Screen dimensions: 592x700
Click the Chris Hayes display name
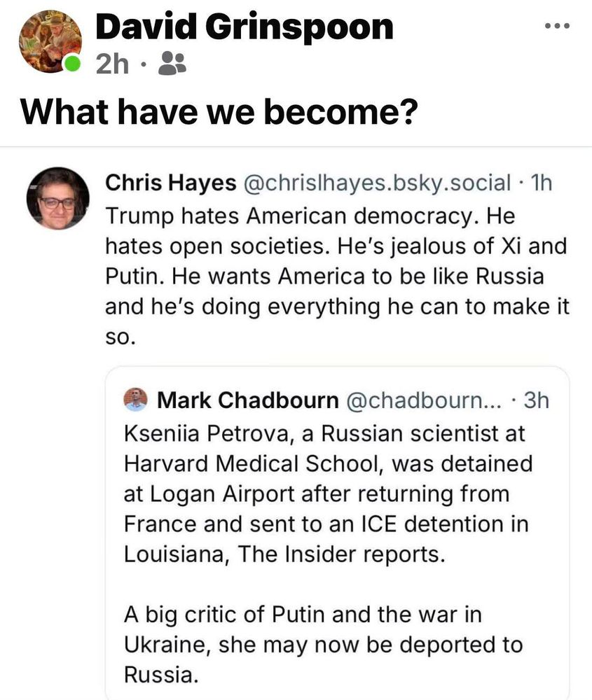pyautogui.click(x=170, y=183)
